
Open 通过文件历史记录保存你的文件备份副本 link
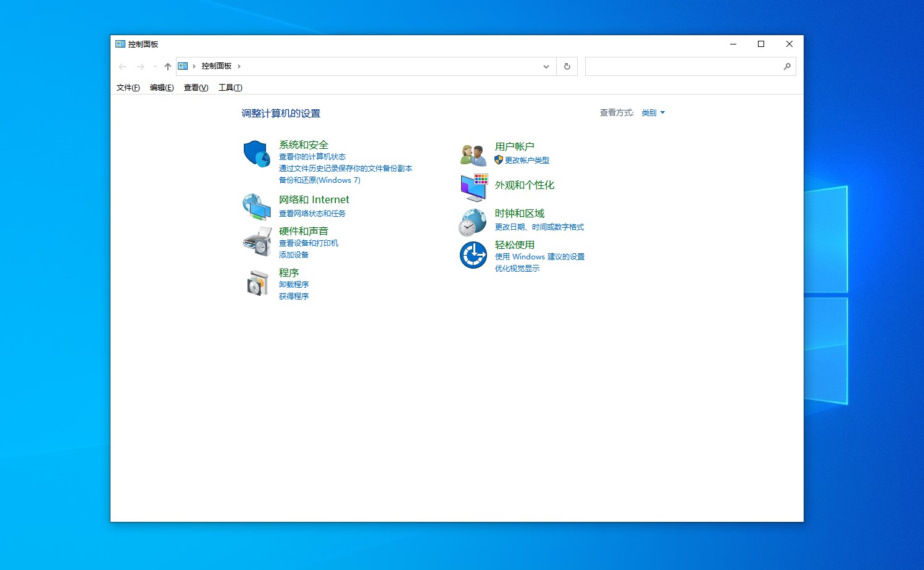pyautogui.click(x=346, y=169)
